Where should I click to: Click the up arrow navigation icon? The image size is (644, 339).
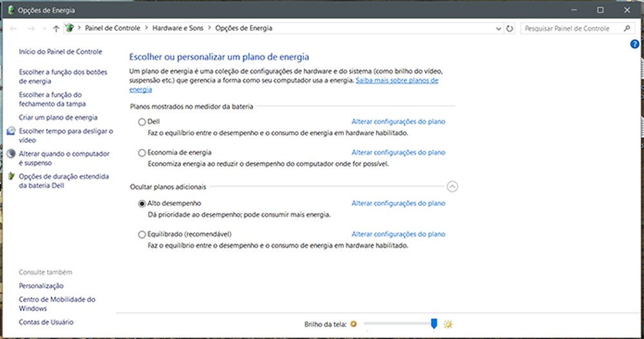coord(56,29)
